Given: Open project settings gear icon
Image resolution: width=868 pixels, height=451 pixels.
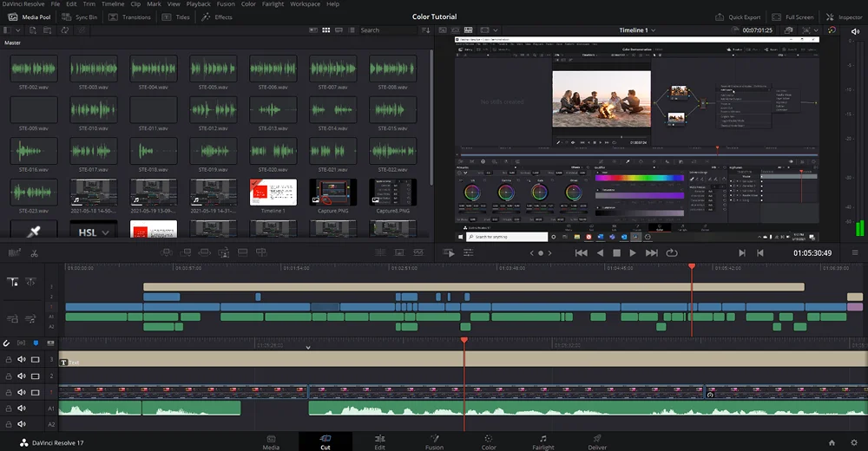Looking at the screenshot, I should pyautogui.click(x=853, y=442).
